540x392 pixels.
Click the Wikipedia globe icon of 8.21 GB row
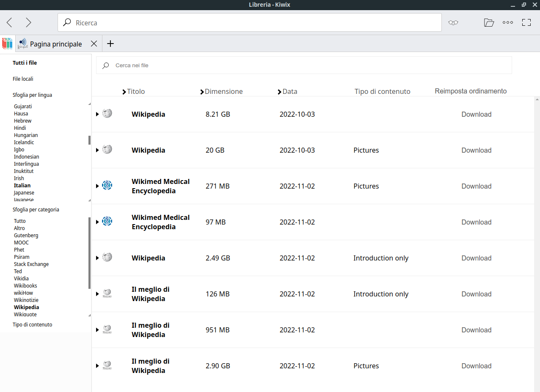point(107,113)
